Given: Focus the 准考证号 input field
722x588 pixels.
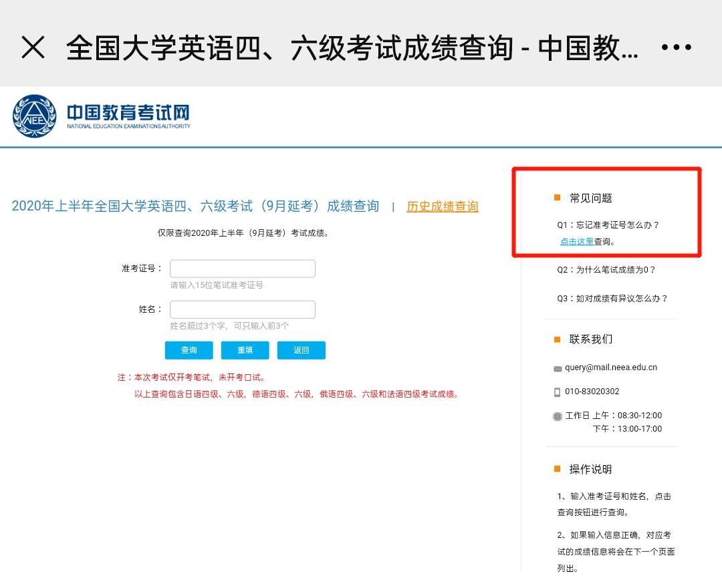Looking at the screenshot, I should click(243, 269).
